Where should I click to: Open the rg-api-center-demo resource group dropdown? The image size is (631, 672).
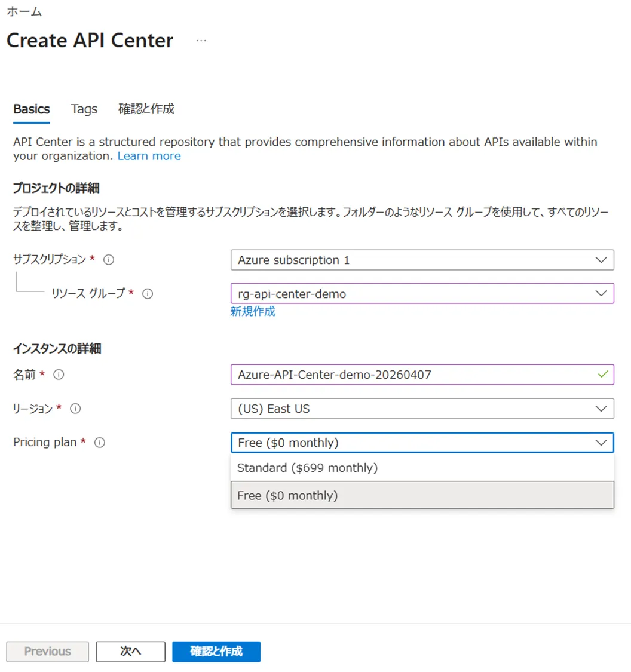point(422,293)
